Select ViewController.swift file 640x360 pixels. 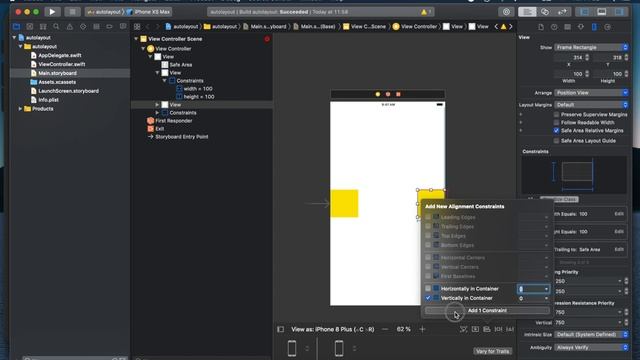(62, 64)
